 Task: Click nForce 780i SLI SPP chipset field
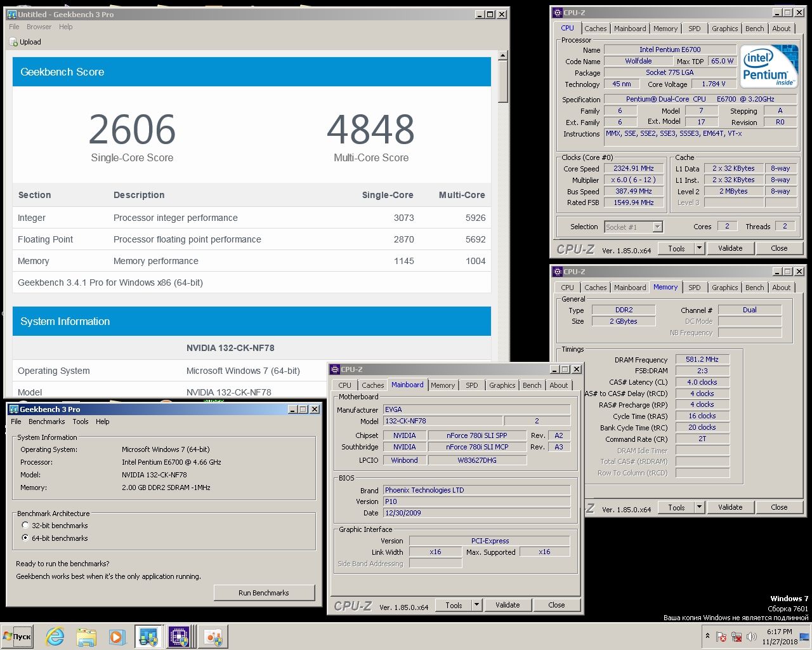pyautogui.click(x=477, y=435)
